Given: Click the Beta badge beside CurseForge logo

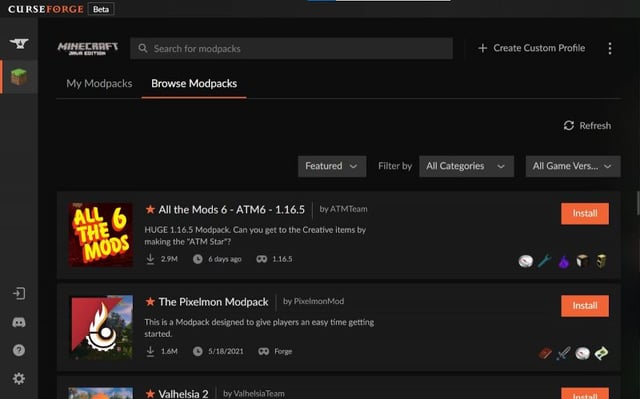Looking at the screenshot, I should coord(101,9).
